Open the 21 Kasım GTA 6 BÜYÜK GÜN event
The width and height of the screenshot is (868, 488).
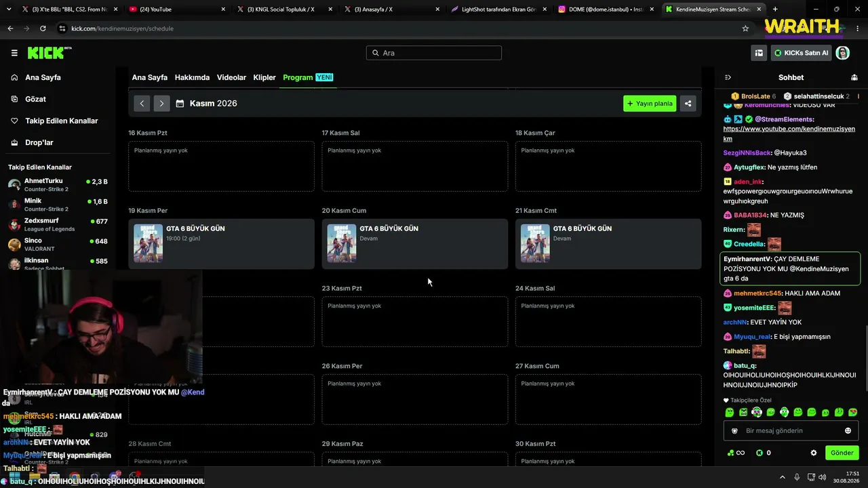[x=608, y=244]
